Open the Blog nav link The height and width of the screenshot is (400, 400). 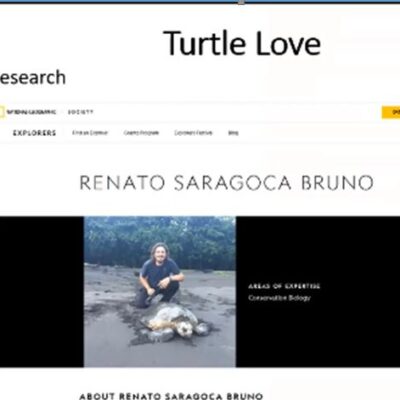point(233,133)
